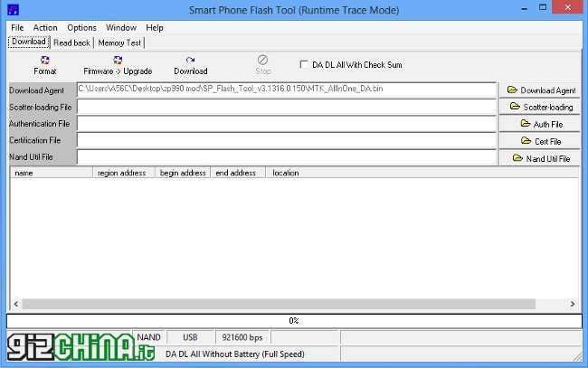
Task: Maximize the Smart Phone Flash Tool window
Action: click(x=543, y=7)
